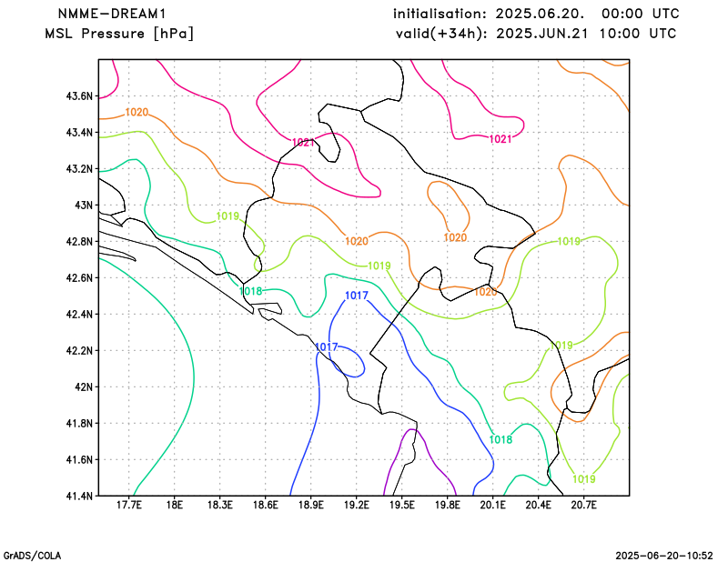Click the blue 1017 label at 42.5N
The image size is (728, 562).
click(x=357, y=296)
